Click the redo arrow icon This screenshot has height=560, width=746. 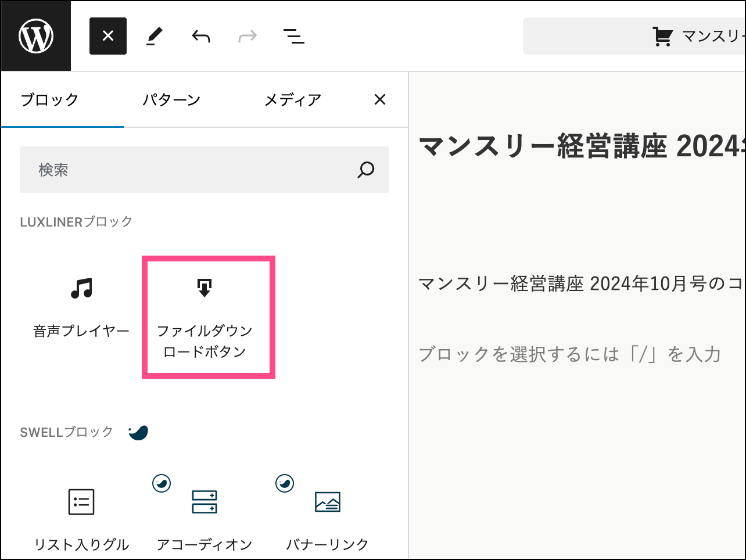248,37
